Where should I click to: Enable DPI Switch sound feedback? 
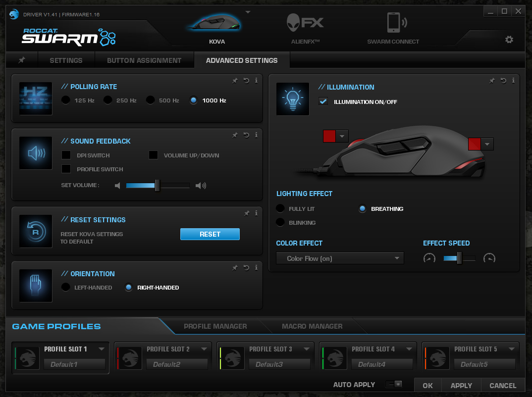pyautogui.click(x=66, y=155)
